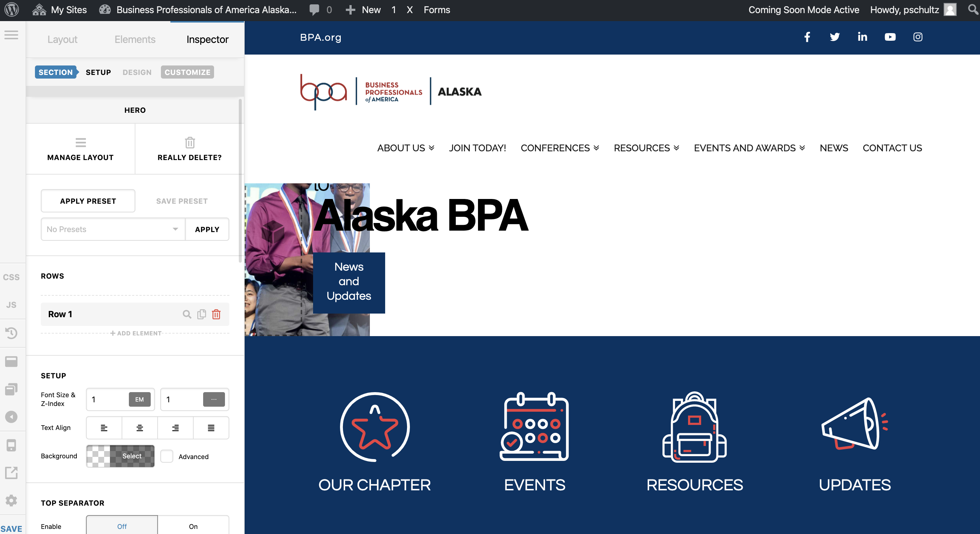Open the Forms admin bar item
The height and width of the screenshot is (534, 980).
[437, 9]
